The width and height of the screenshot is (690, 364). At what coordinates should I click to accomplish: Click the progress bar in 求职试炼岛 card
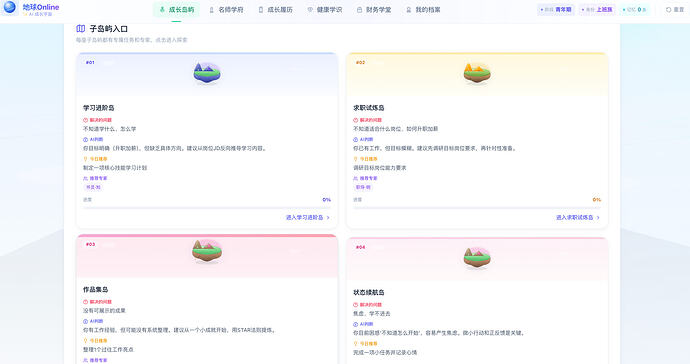477,207
